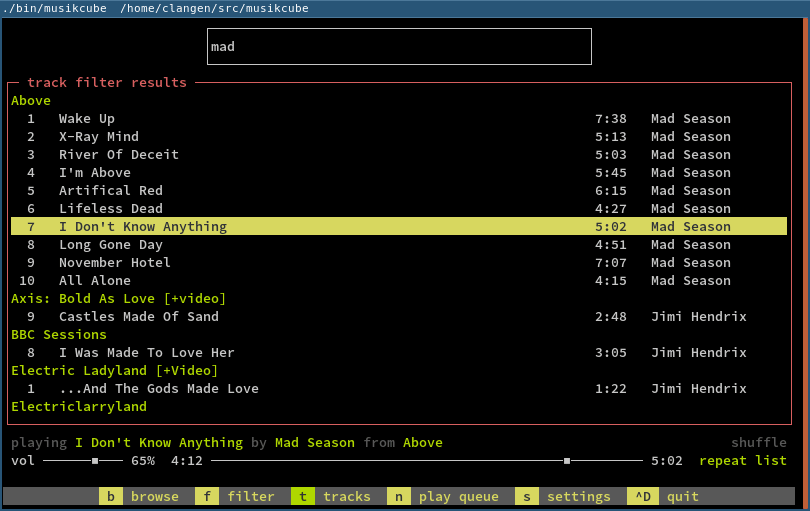
Task: Click now-playing album "Above" in status
Action: click(x=423, y=443)
